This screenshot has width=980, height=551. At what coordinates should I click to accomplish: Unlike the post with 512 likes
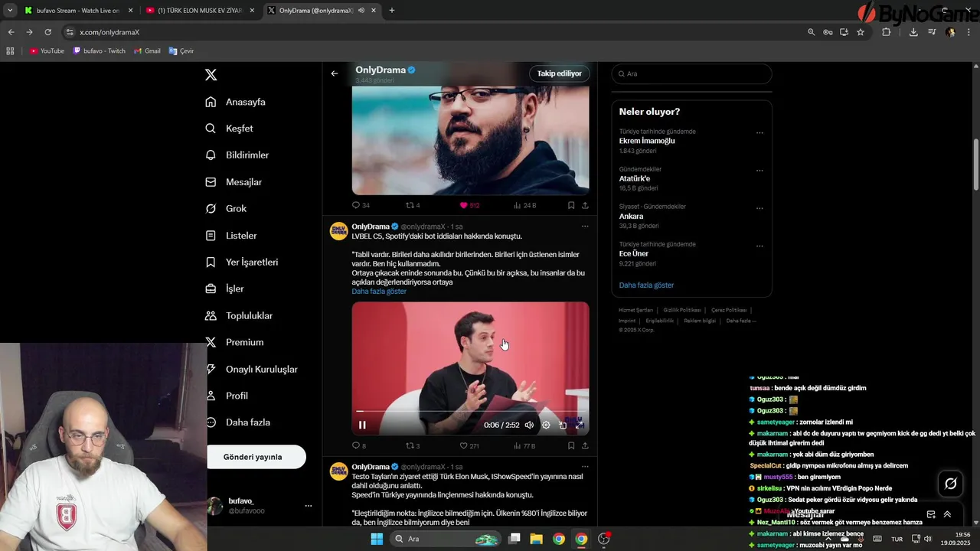(x=469, y=205)
